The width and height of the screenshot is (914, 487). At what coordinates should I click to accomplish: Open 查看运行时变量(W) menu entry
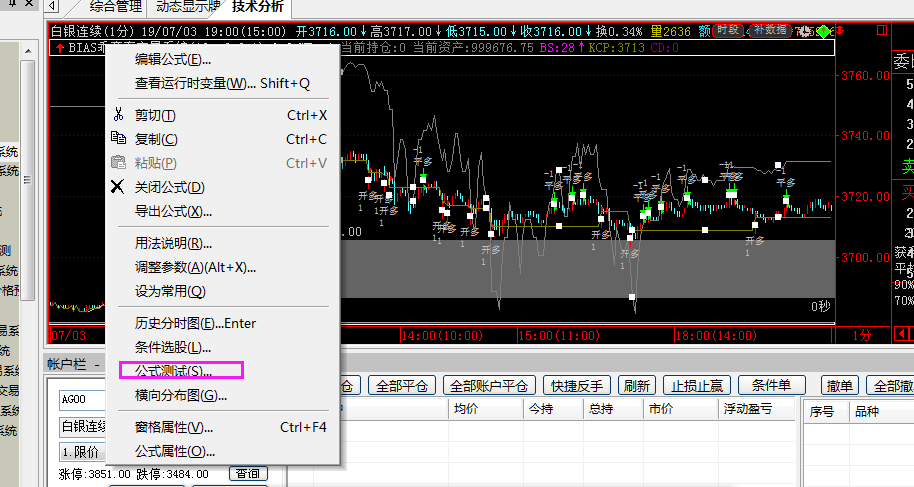tap(223, 83)
